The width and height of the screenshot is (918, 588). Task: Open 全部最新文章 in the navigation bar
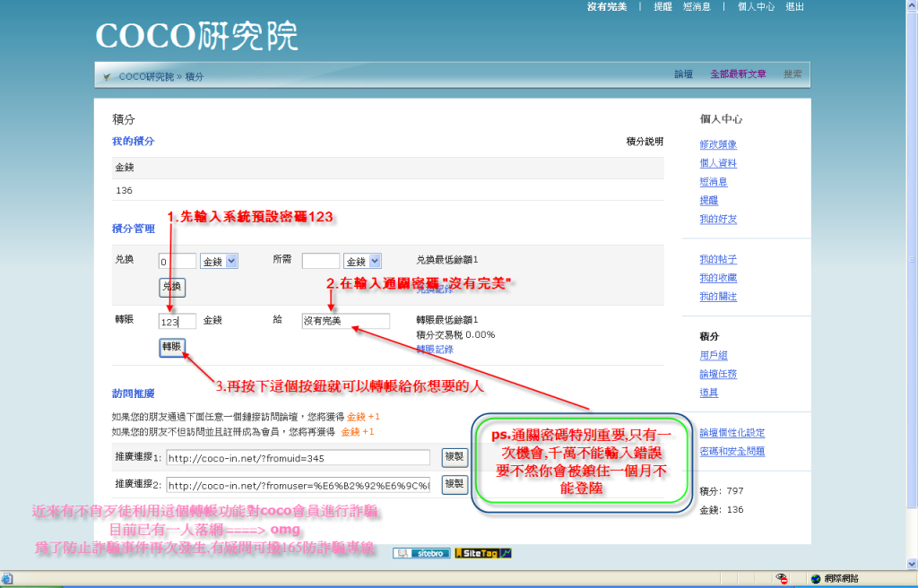tap(738, 74)
